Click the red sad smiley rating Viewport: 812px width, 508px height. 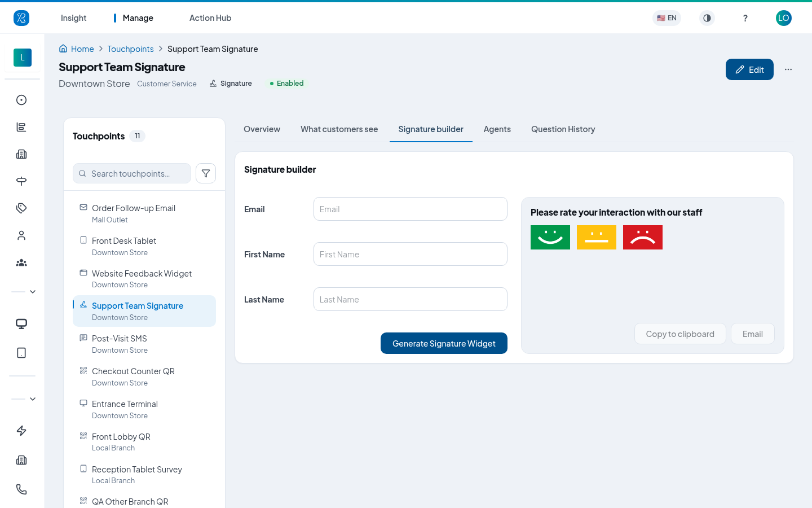pos(643,237)
